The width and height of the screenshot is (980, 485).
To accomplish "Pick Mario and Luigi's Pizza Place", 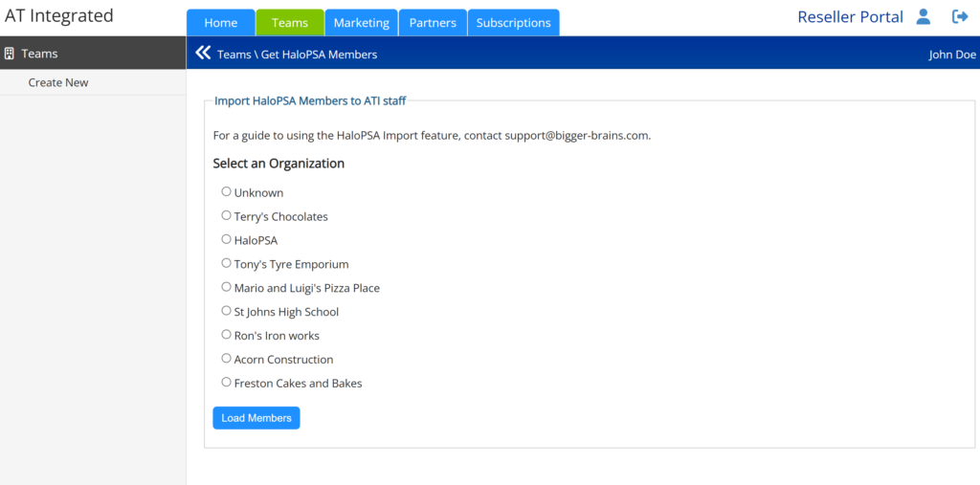I will coord(226,287).
